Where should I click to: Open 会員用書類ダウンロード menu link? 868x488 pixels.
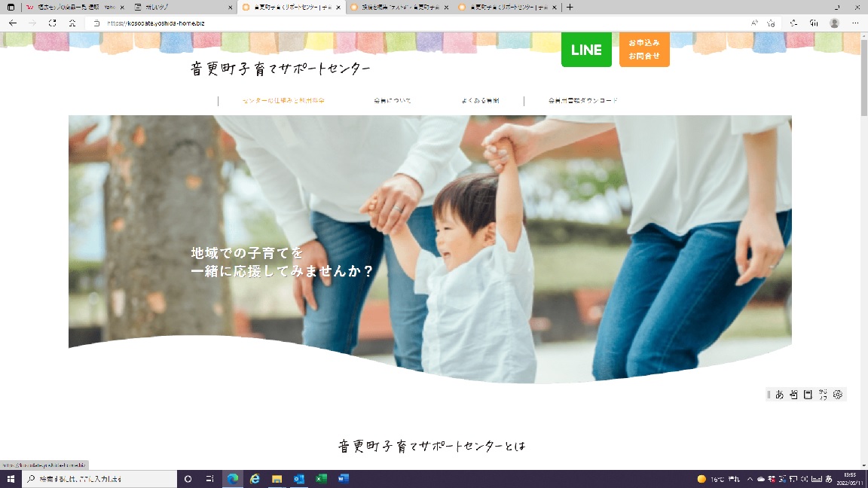(582, 101)
